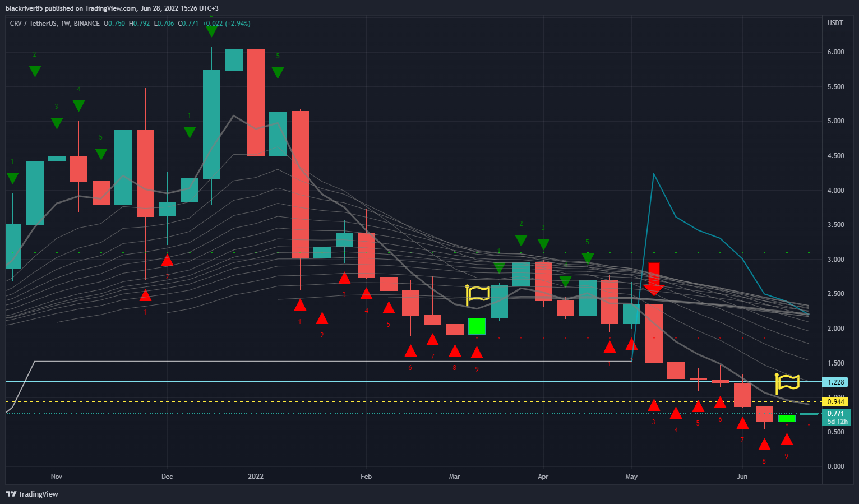The width and height of the screenshot is (859, 504).
Task: Click the USDT currency label
Action: 835,23
